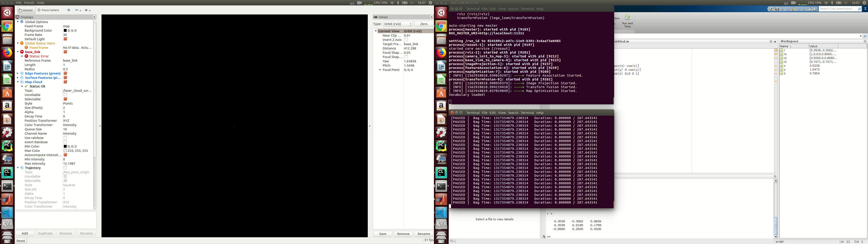Click the Add display button
868x244 pixels.
(x=25, y=233)
